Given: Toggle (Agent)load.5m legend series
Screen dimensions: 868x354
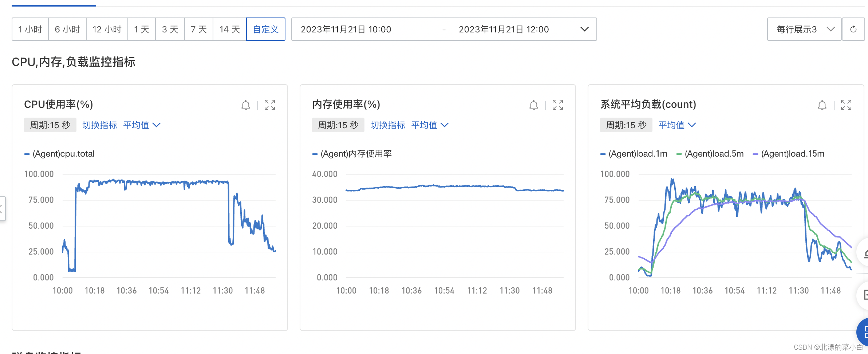Looking at the screenshot, I should [710, 154].
